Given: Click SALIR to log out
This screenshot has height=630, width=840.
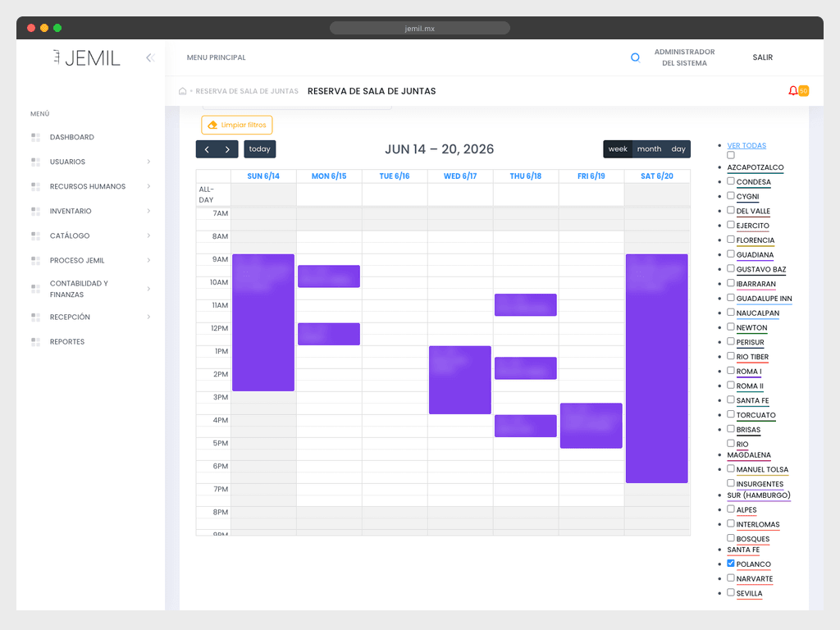Looking at the screenshot, I should 762,57.
